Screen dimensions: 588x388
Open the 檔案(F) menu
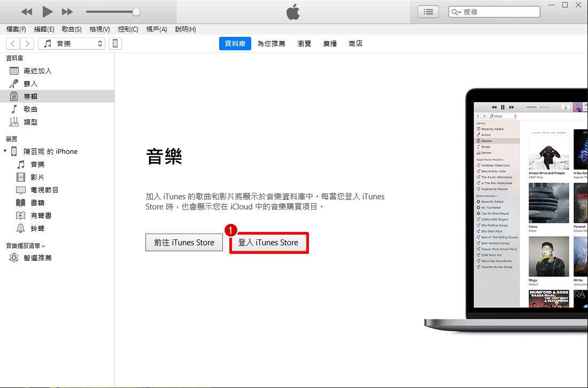16,29
